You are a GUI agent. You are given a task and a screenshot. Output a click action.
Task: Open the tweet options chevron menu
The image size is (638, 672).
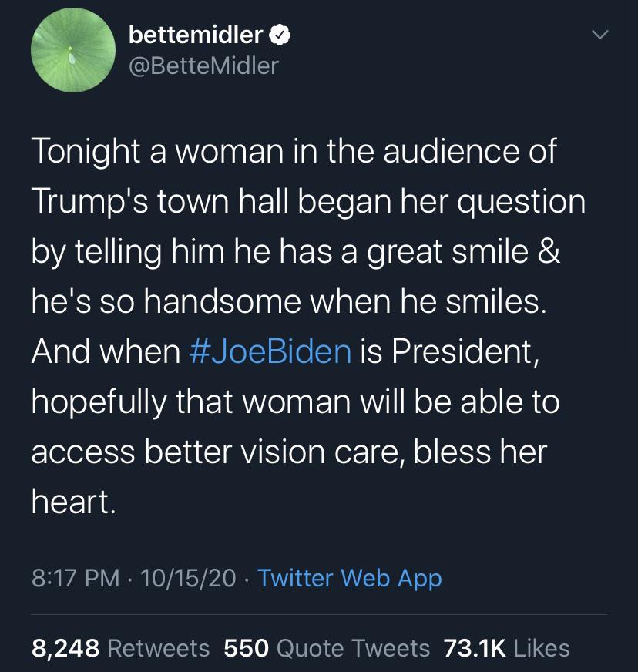(601, 36)
